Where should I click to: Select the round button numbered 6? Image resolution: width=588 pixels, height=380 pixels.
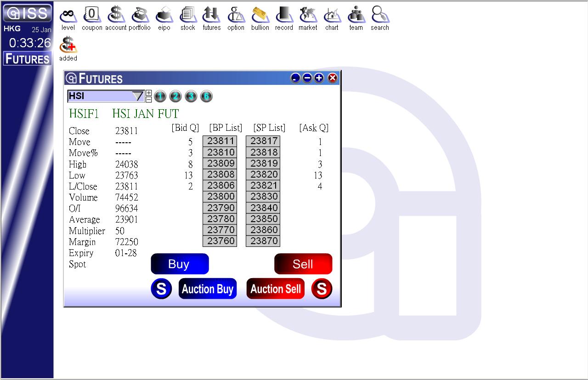point(207,96)
